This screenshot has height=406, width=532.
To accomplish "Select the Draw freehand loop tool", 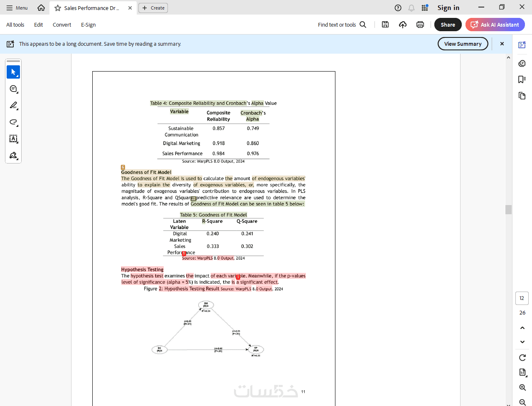I will (13, 122).
